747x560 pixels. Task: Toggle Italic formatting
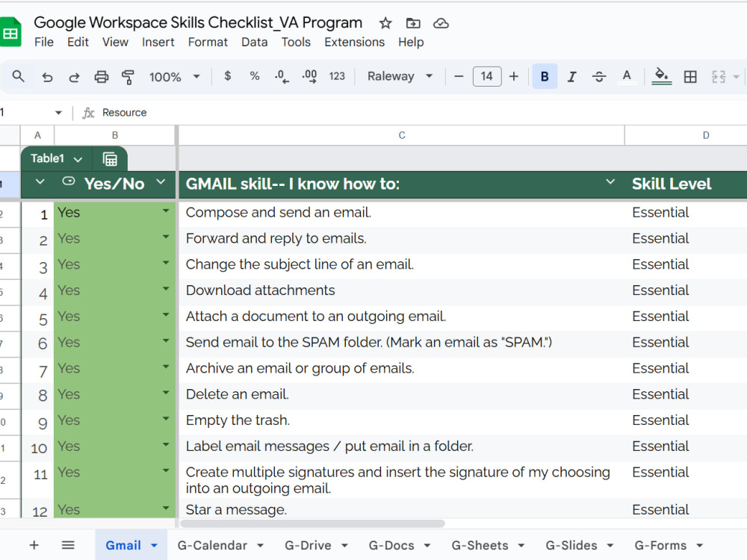point(571,77)
